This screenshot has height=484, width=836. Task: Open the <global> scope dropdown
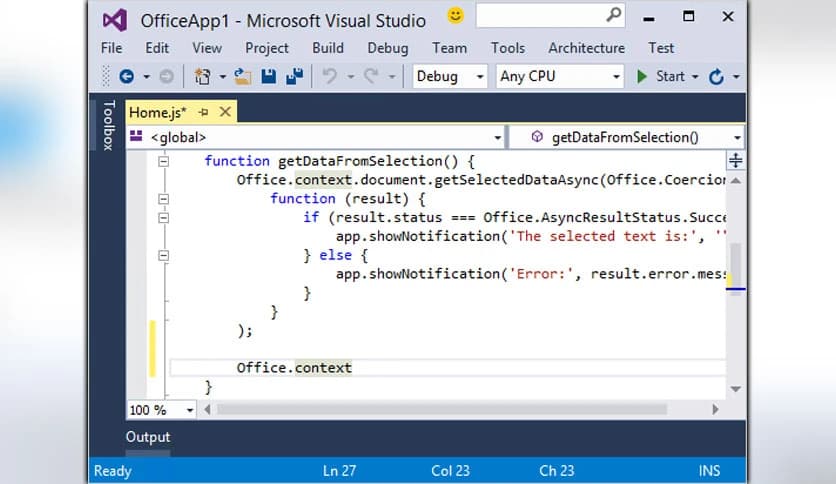click(x=316, y=138)
